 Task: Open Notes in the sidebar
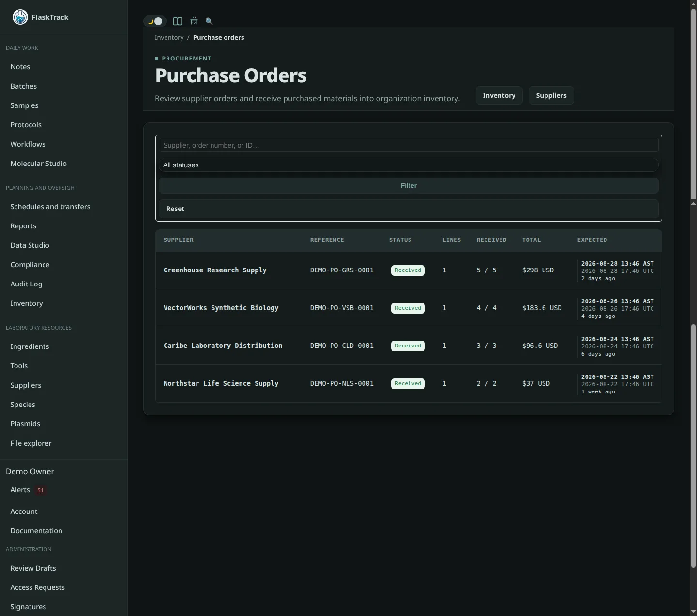pyautogui.click(x=20, y=67)
